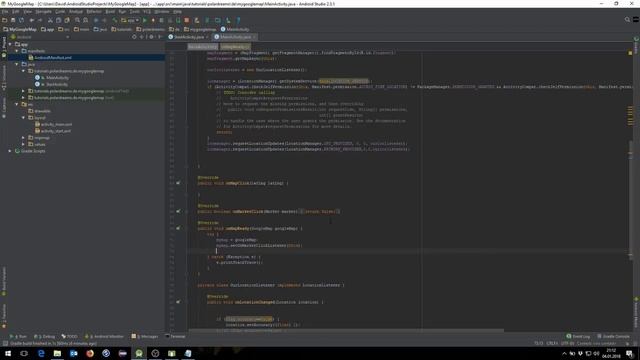Close the MainActivity.java tab
The width and height of the screenshot is (640, 360).
(254, 37)
